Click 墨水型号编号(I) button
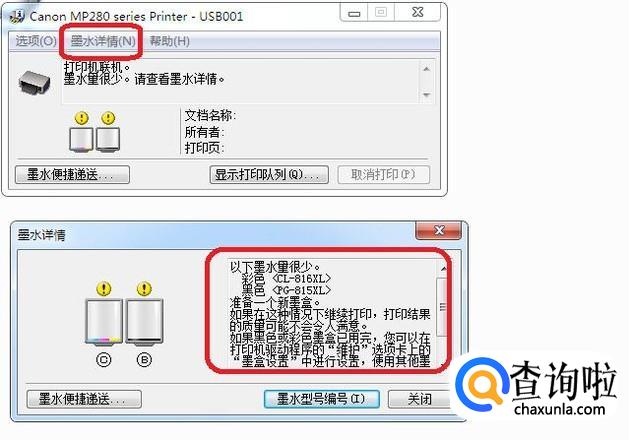Screen dimensions: 629x440 tap(321, 399)
